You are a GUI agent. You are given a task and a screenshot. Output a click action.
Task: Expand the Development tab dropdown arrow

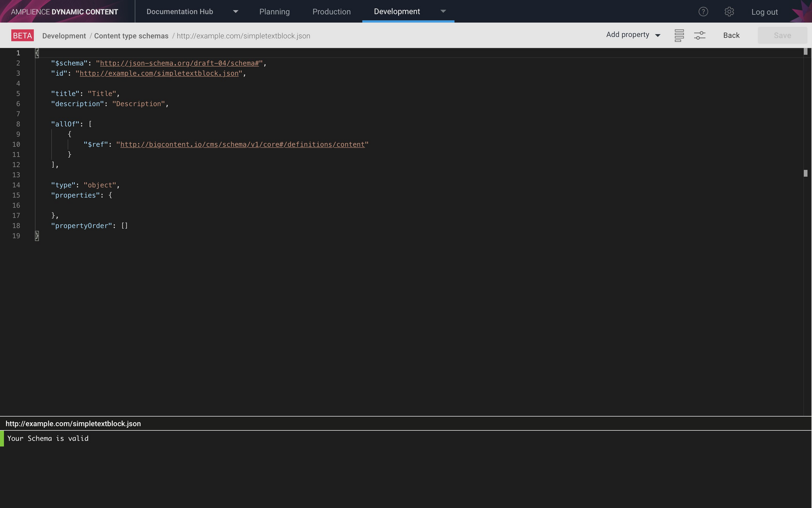pos(443,11)
